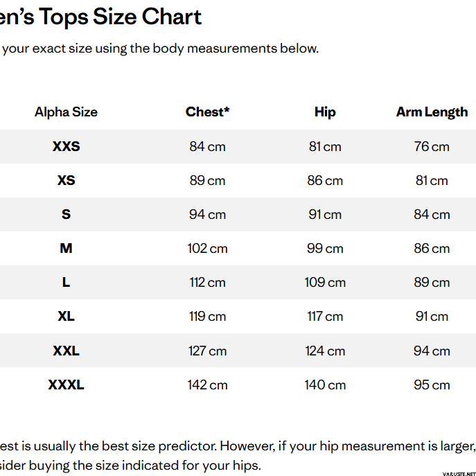This screenshot has height=476, width=476.
Task: Click the 124 cm hip value
Action: click(x=325, y=351)
